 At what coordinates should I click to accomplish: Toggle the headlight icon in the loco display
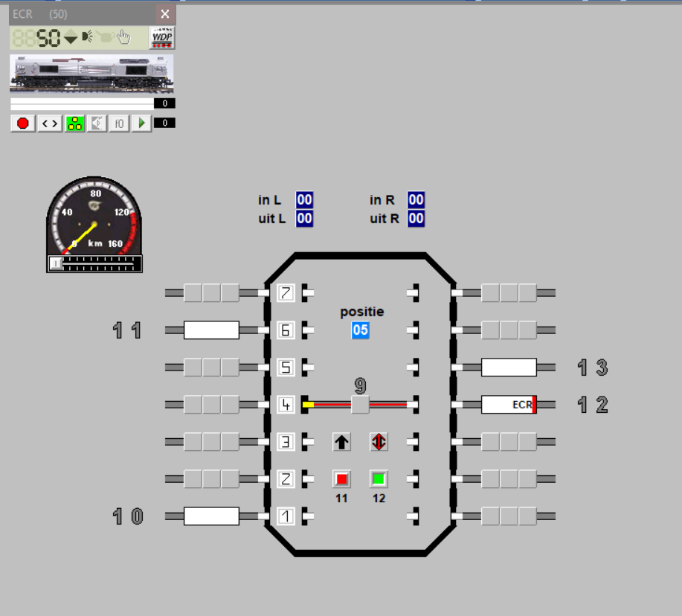pyautogui.click(x=88, y=36)
